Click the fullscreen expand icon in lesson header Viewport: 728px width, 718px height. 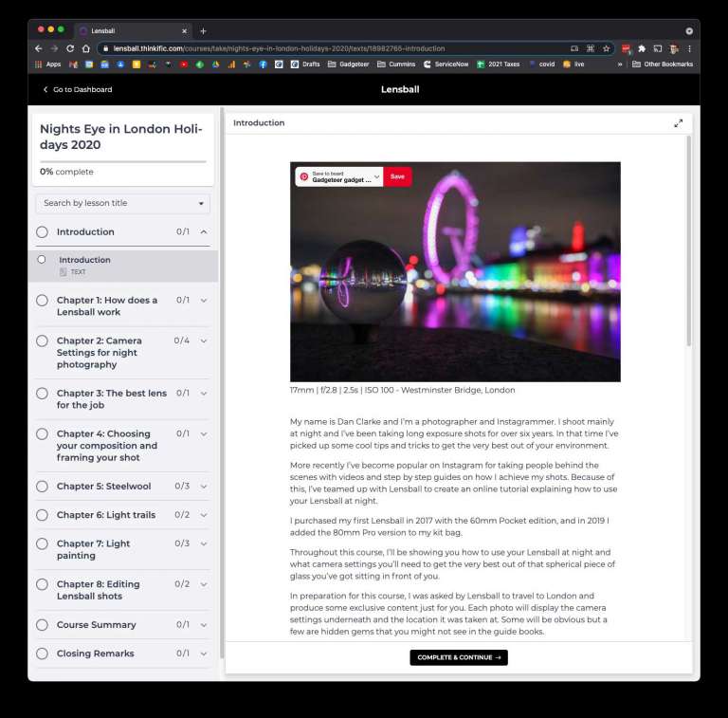(678, 123)
